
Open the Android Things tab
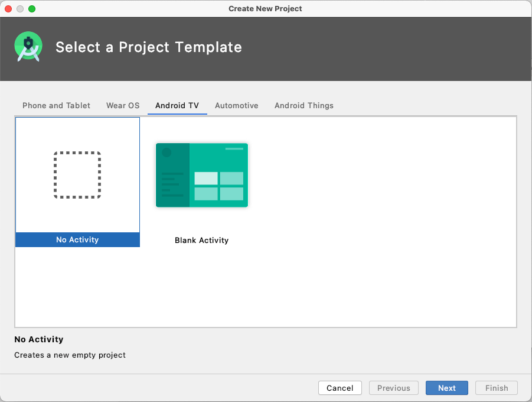point(304,105)
